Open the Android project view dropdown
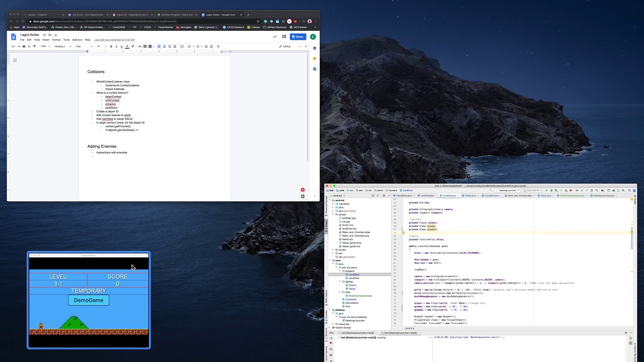Screen dimensions: 644x362 [x=337, y=196]
